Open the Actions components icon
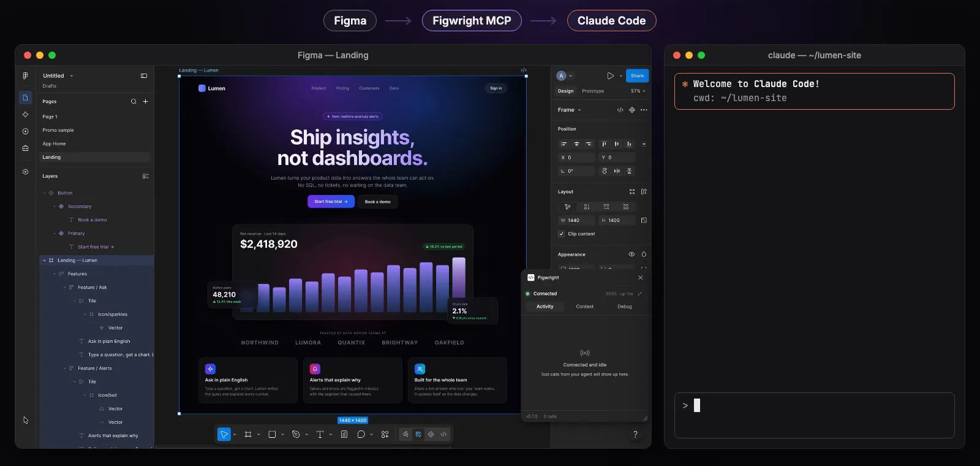Viewport: 980px width, 466px height. coord(385,434)
